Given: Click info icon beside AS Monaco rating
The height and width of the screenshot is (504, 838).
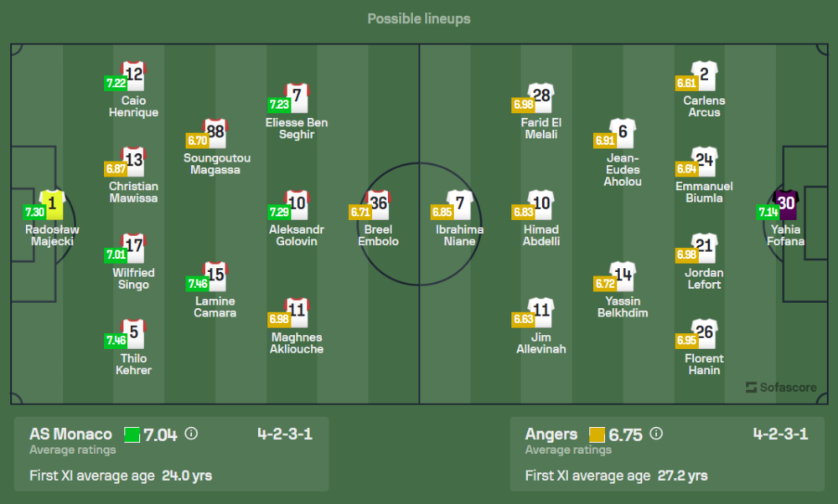Looking at the screenshot, I should (x=191, y=434).
